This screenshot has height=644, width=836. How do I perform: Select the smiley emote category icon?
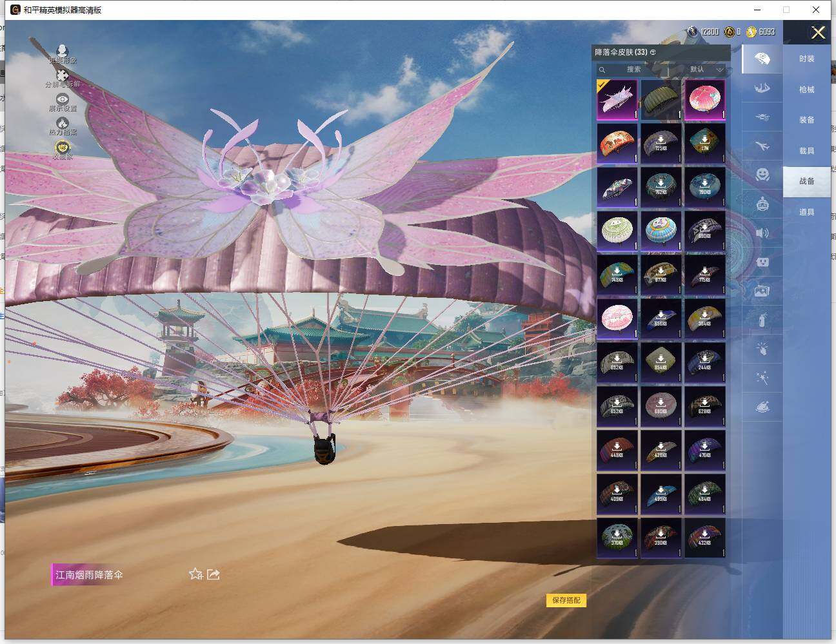[762, 175]
